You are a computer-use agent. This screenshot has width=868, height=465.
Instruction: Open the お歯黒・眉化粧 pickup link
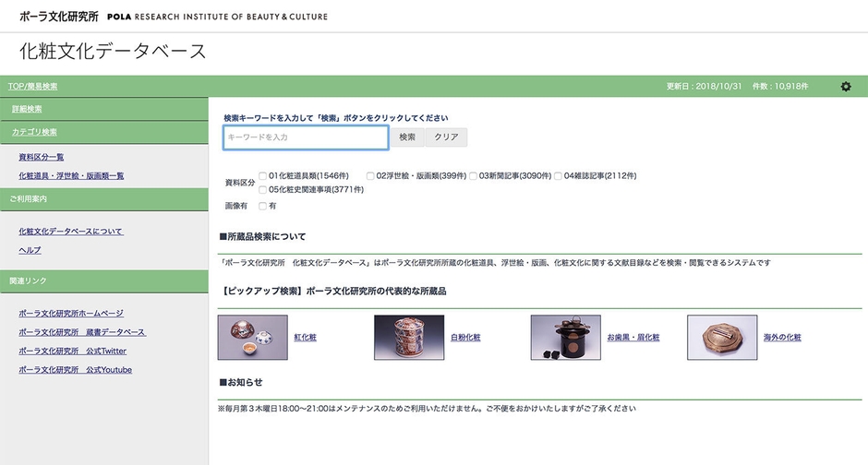633,338
